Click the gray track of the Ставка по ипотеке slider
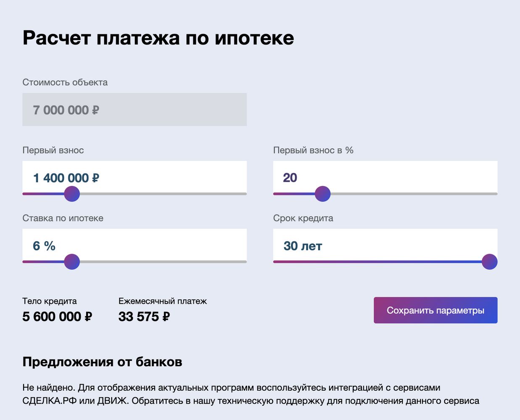Screen dimensions: 520x420 pyautogui.click(x=163, y=262)
